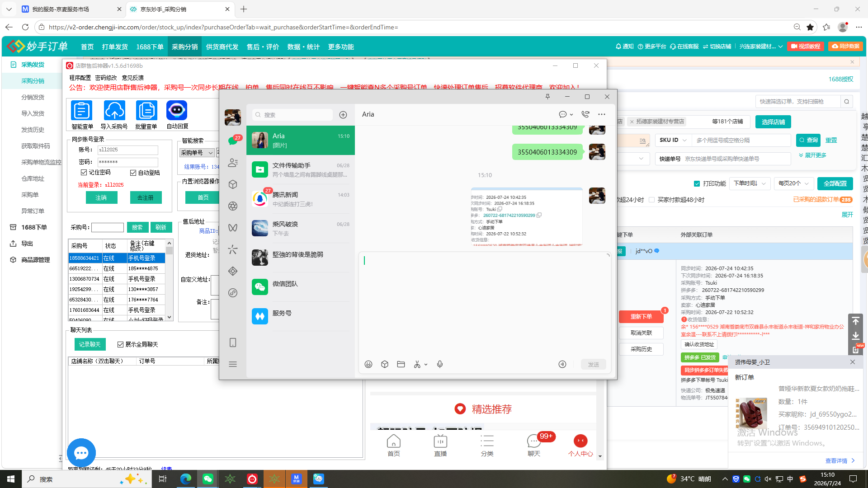Pin the WeChat window on top
The height and width of the screenshot is (488, 868).
547,97
